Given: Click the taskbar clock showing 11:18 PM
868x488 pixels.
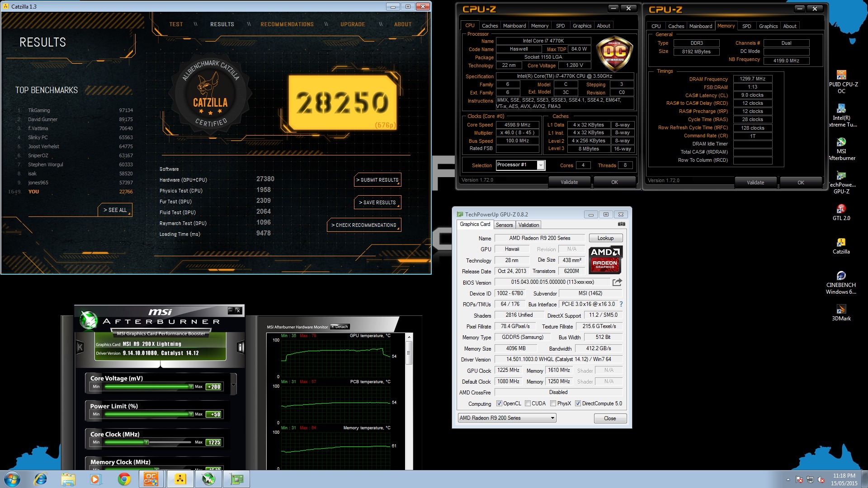Looking at the screenshot, I should 844,479.
